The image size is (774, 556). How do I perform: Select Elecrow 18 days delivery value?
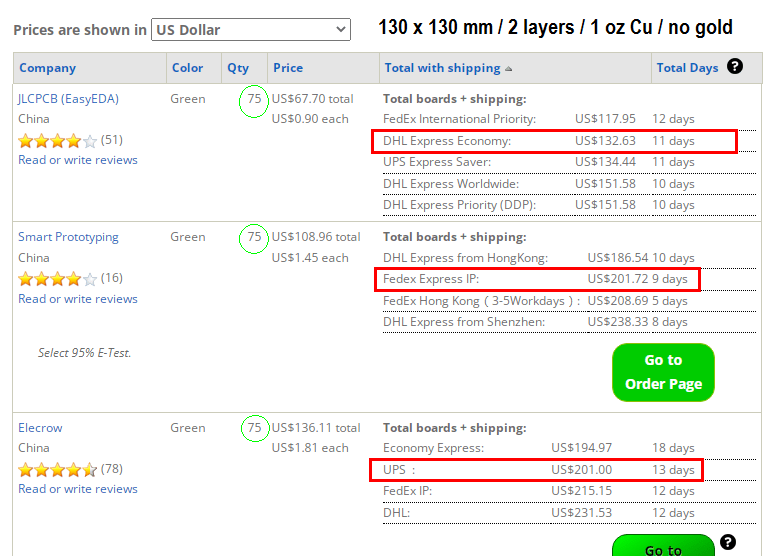pos(673,448)
